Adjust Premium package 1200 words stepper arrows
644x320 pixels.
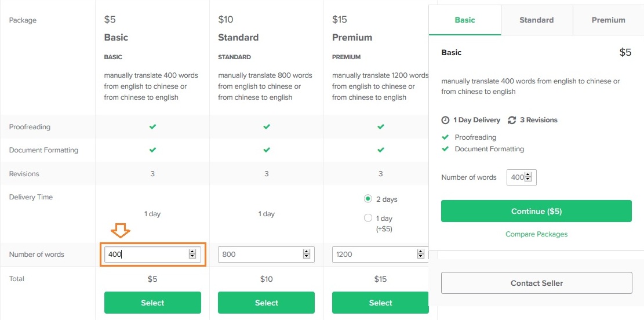(x=420, y=254)
